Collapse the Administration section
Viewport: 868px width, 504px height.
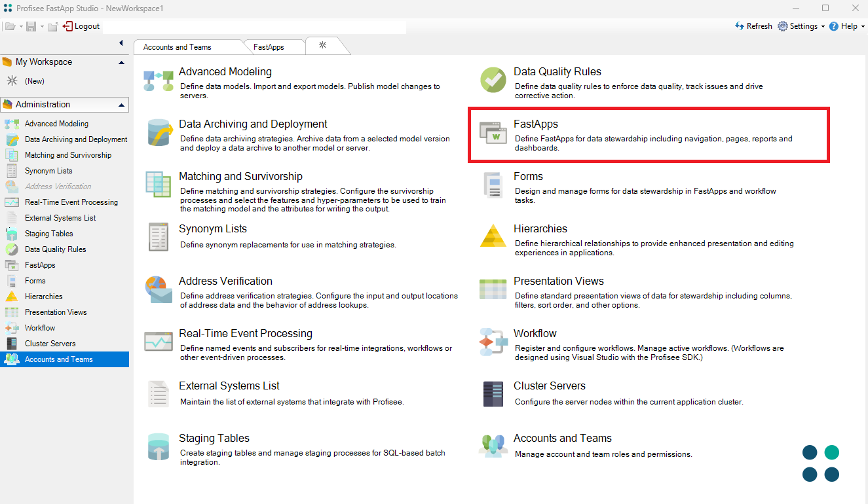121,105
